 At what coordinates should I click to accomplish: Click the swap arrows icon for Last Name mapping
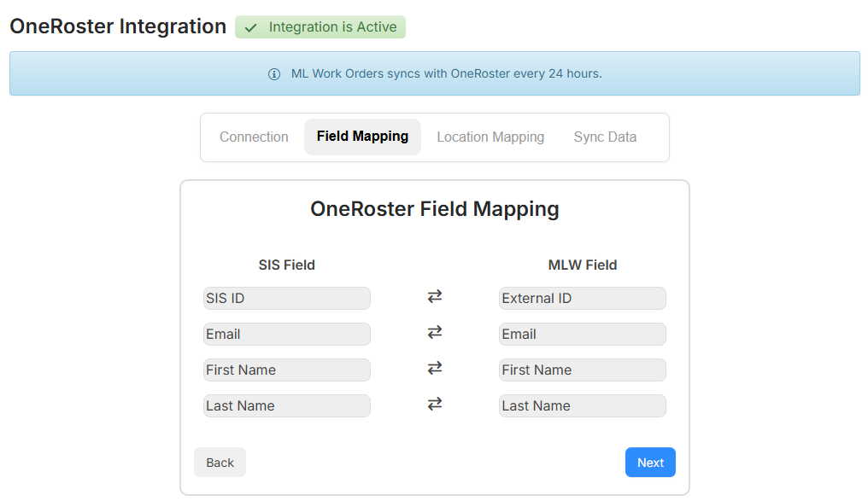tap(435, 403)
